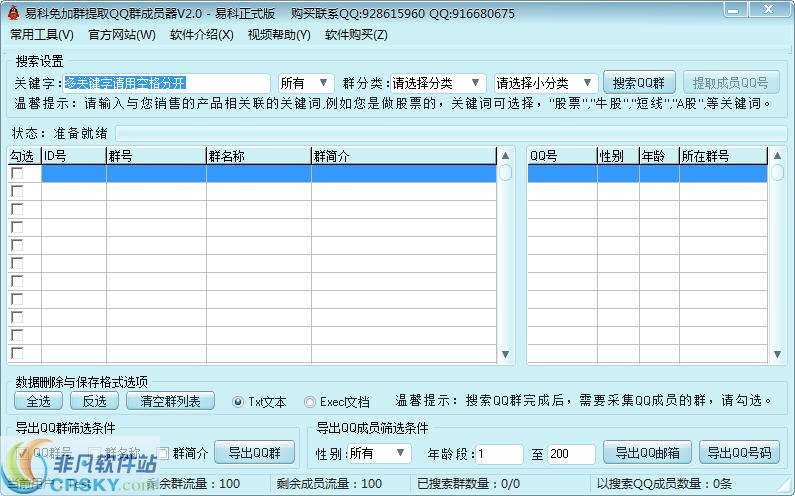Image resolution: width=795 pixels, height=496 pixels.
Task: Click the group list scrollbar thumb
Action: click(505, 173)
